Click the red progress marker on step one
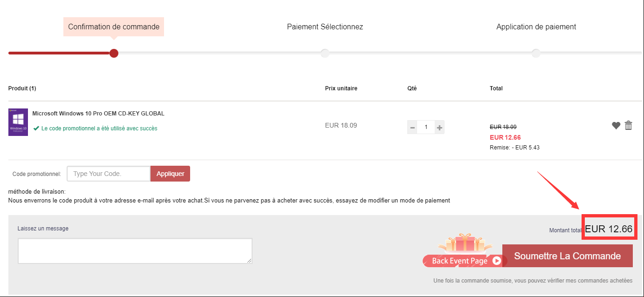 pyautogui.click(x=114, y=53)
